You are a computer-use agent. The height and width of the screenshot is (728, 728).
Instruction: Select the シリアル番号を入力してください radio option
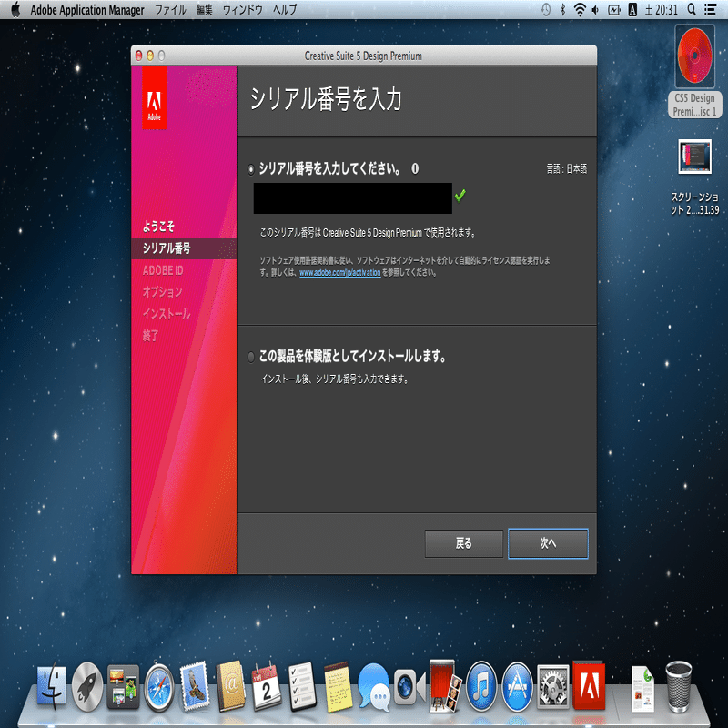250,168
